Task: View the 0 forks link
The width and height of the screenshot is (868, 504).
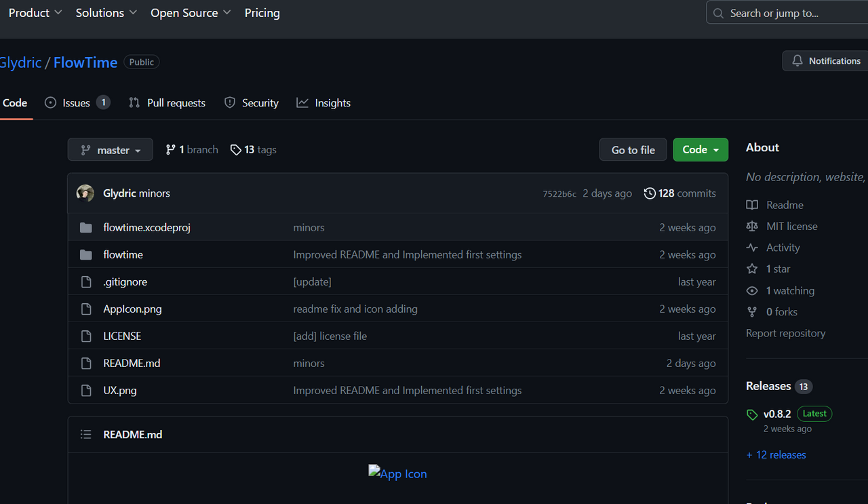Action: click(781, 312)
